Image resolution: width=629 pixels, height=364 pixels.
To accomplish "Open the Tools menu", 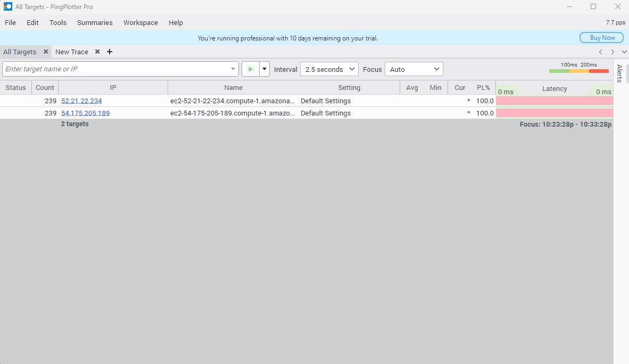I will tap(58, 22).
